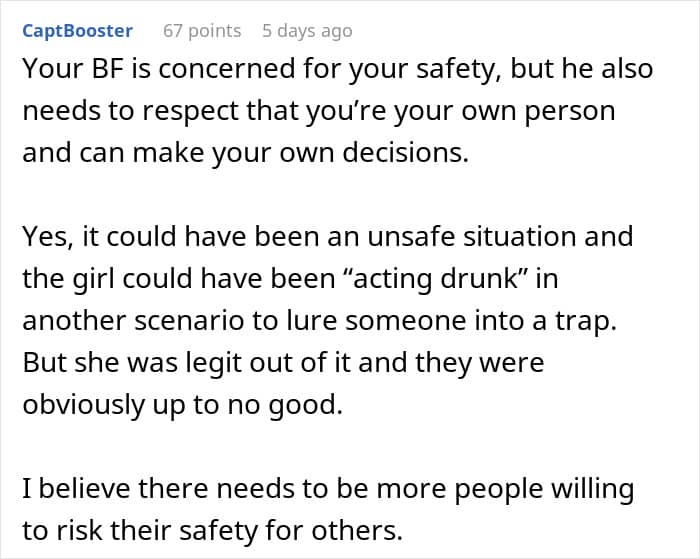
Task: Click the final word 'others' in comment
Action: [x=357, y=531]
